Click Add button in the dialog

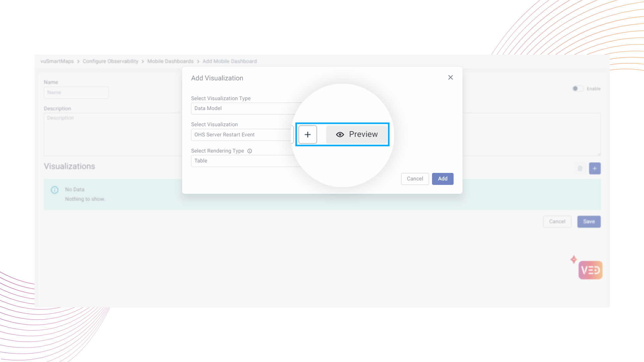click(x=442, y=179)
